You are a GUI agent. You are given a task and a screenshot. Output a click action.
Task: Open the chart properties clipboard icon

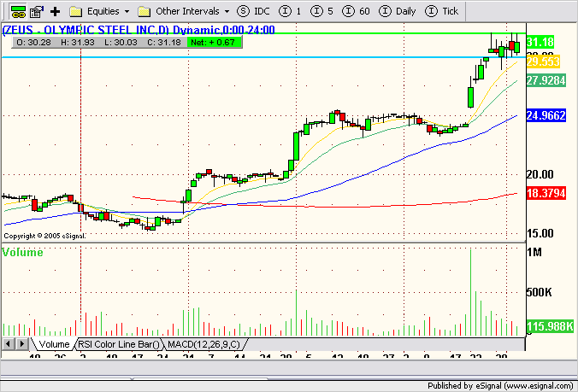click(37, 11)
